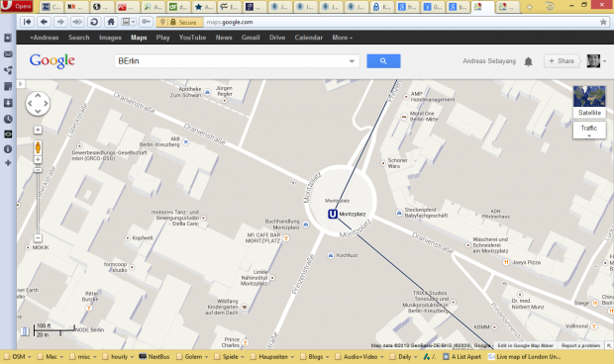This screenshot has height=364, width=614.
Task: Collapse the left panel arrow on map
Action: [21, 84]
